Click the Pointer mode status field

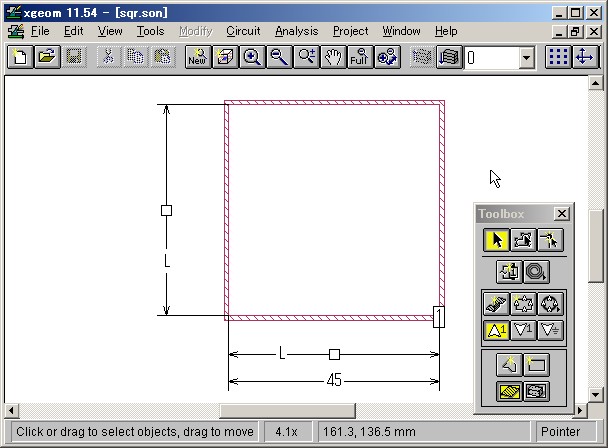(x=566, y=432)
